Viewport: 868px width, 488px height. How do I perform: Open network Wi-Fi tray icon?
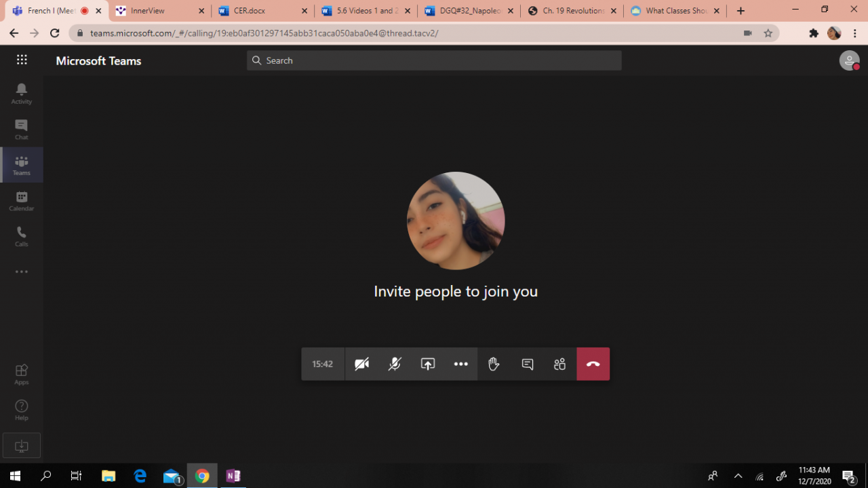pyautogui.click(x=760, y=476)
